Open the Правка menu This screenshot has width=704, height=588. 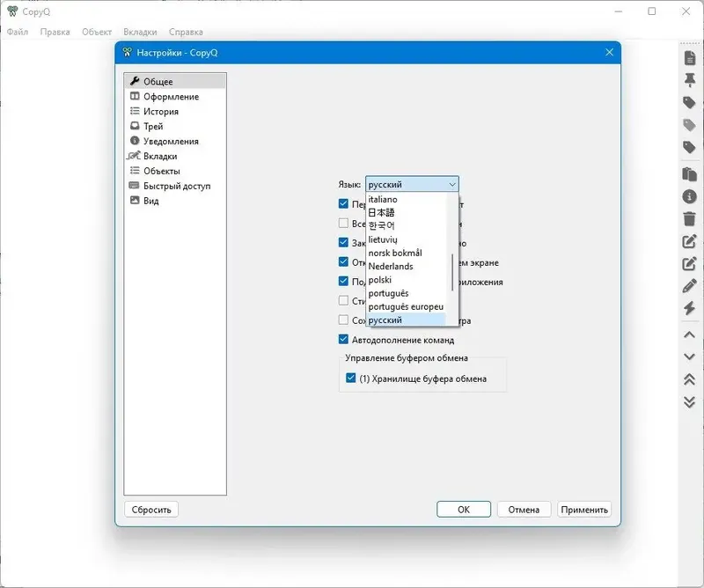click(x=55, y=32)
